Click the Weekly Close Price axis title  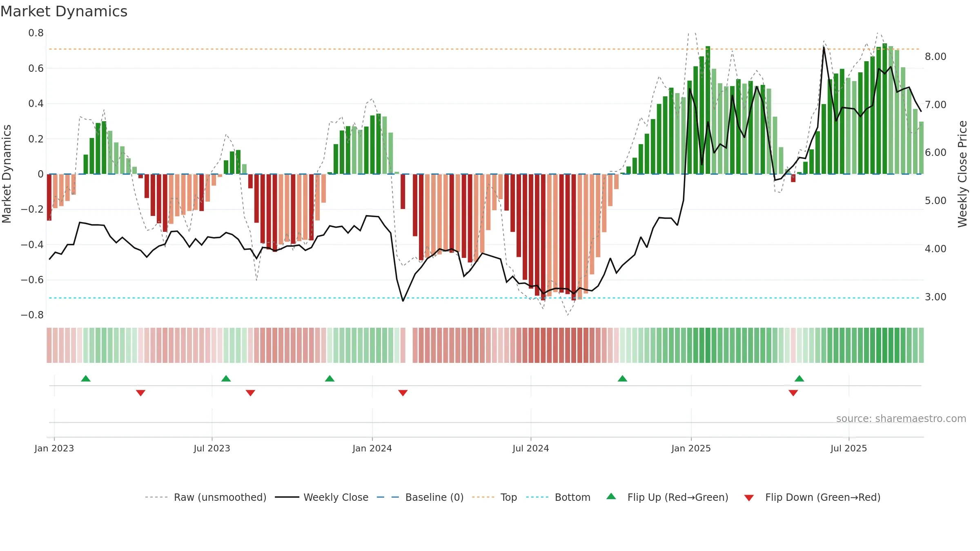click(x=962, y=174)
